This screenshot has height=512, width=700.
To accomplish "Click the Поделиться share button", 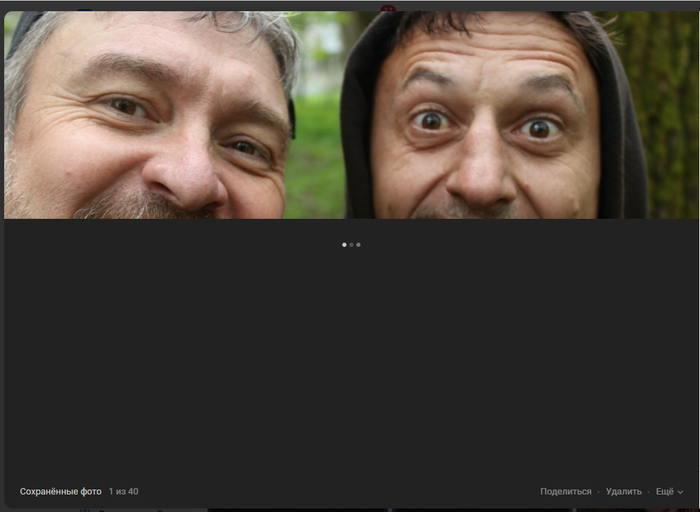I will click(565, 492).
